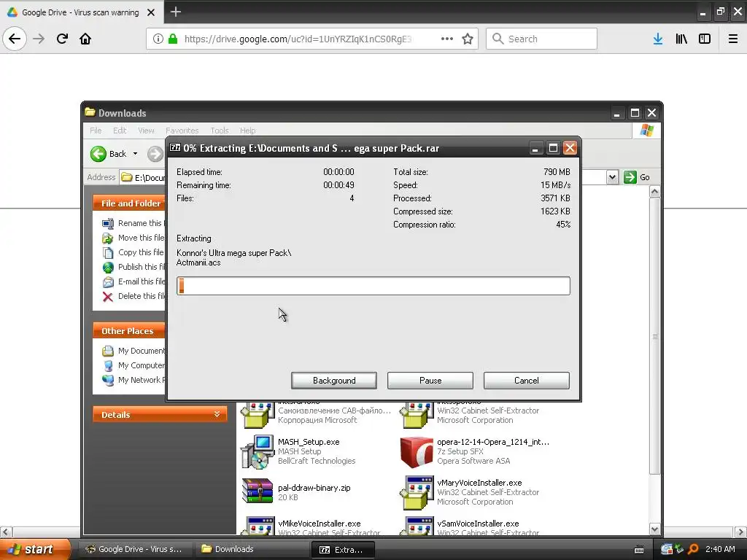Open My Network Places link
This screenshot has width=747, height=560.
(134, 380)
